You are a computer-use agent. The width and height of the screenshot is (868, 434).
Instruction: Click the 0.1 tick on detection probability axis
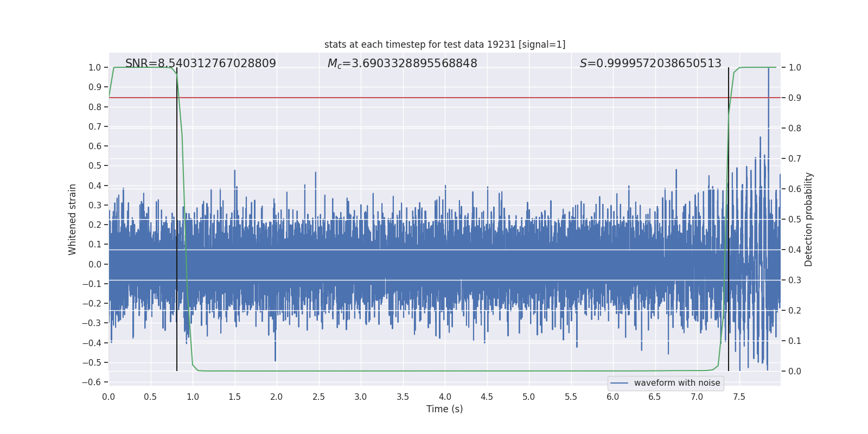(x=795, y=341)
